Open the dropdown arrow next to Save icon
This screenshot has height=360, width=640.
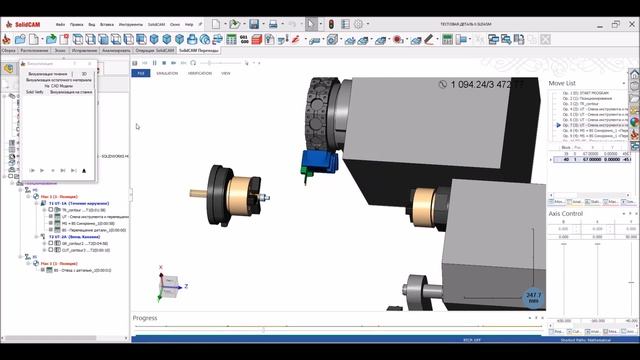[263, 24]
